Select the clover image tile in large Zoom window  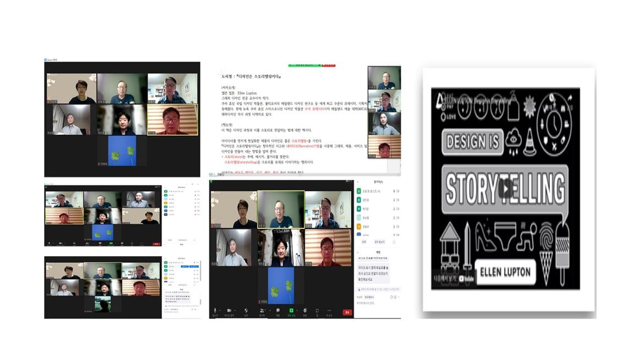pyautogui.click(x=281, y=286)
